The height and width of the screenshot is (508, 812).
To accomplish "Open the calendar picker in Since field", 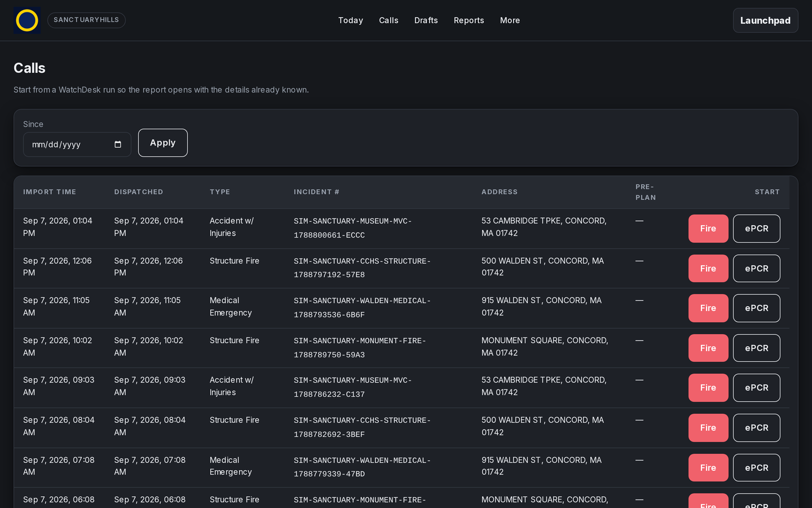I will [x=118, y=144].
